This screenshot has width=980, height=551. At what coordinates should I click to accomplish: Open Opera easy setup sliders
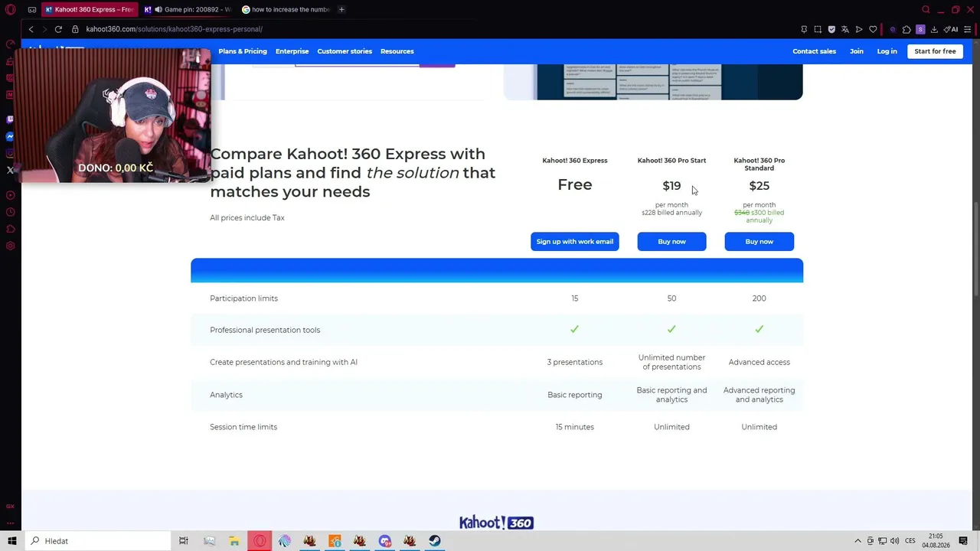tap(967, 29)
